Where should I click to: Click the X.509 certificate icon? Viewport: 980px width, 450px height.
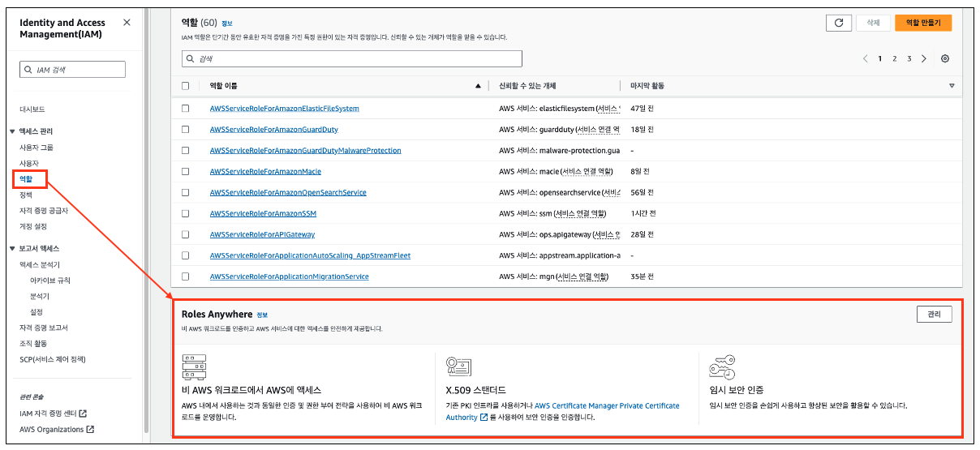459,367
